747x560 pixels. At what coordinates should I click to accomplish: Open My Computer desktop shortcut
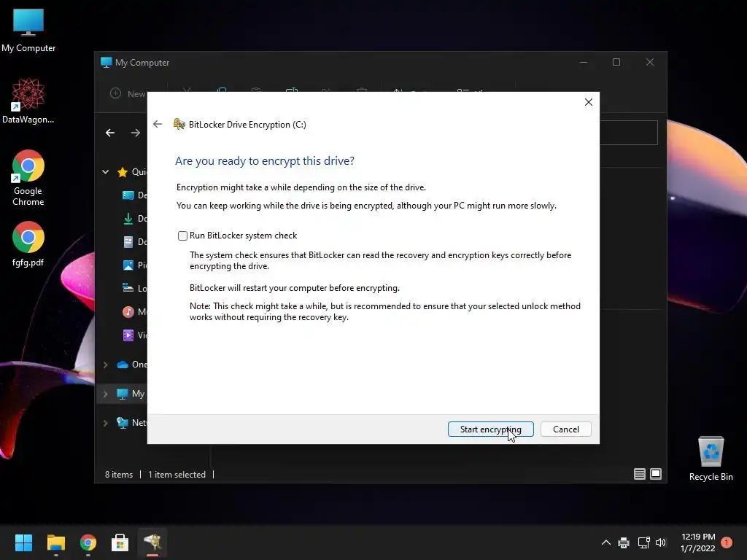pyautogui.click(x=28, y=31)
